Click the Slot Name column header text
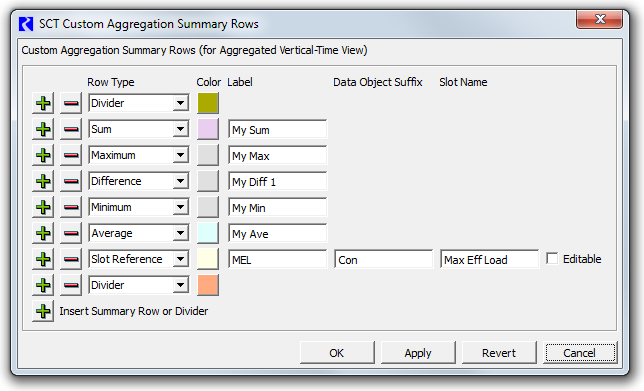Image resolution: width=644 pixels, height=391 pixels. [x=463, y=82]
